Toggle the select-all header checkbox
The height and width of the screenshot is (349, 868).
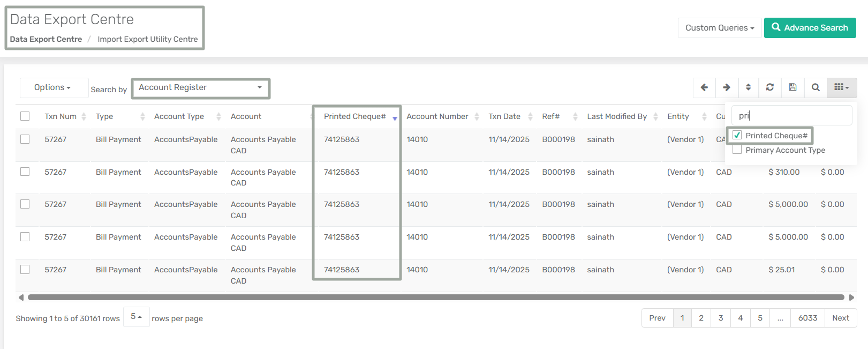[x=25, y=116]
